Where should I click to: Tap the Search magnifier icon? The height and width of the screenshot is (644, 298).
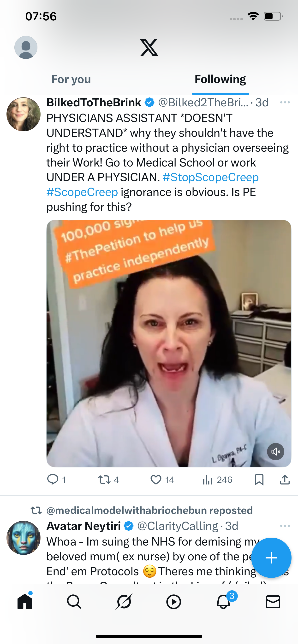tap(74, 602)
